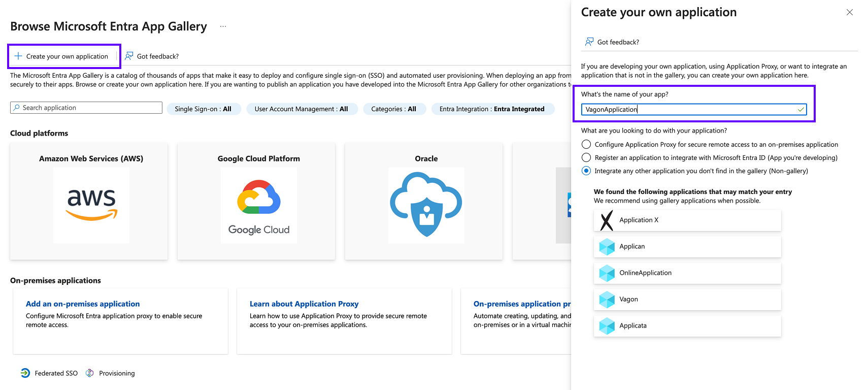Click the On-premises applications section heading
This screenshot has height=390, width=868.
click(55, 280)
